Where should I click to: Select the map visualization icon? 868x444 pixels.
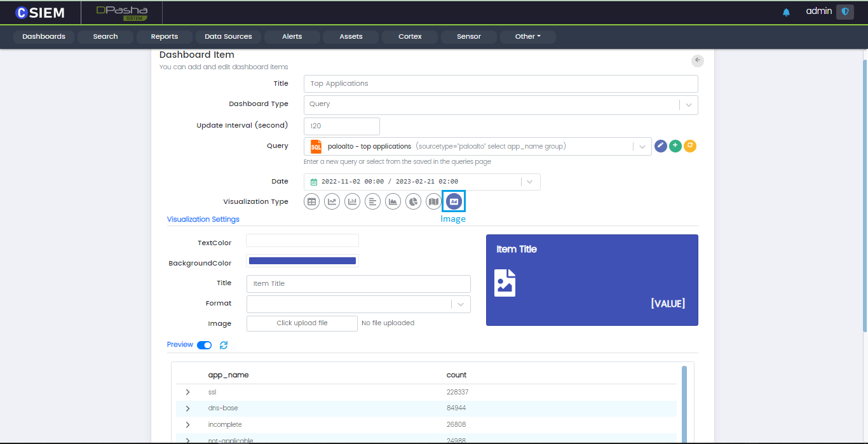point(433,202)
